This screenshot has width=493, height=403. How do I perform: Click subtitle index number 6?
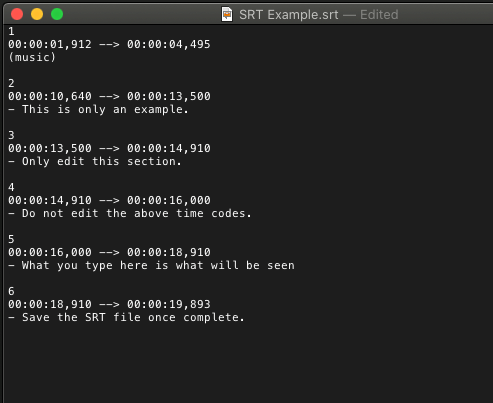point(11,291)
